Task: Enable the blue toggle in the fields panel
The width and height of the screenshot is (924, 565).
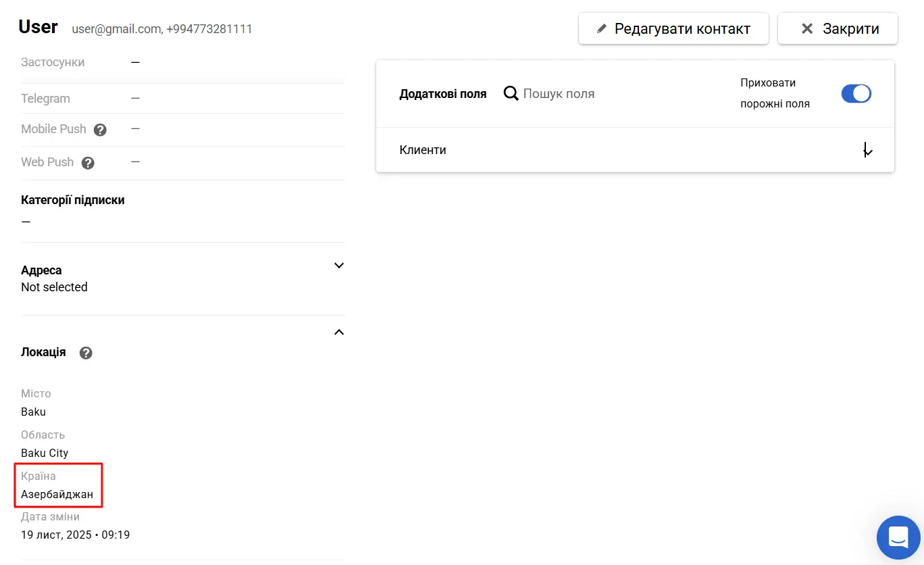Action: 856,93
